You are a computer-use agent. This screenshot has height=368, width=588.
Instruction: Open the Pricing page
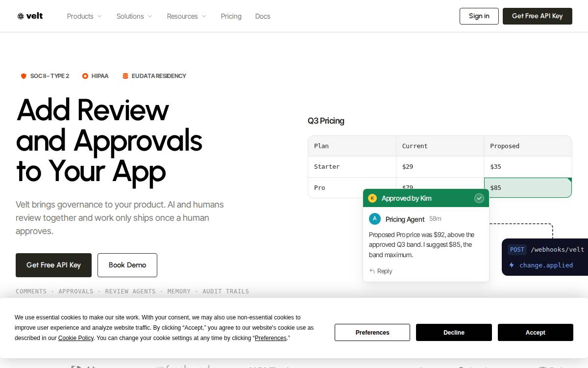[x=231, y=16]
